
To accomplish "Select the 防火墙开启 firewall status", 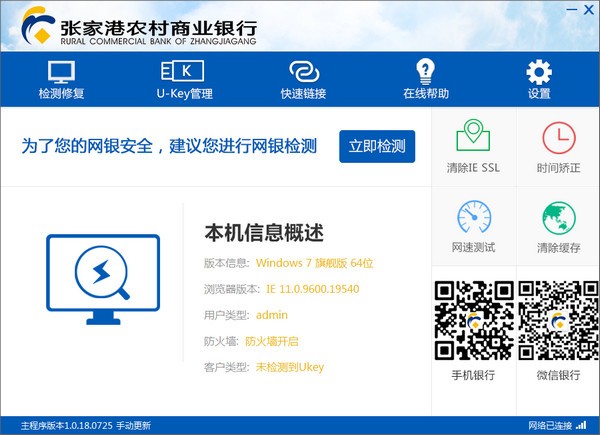I will pyautogui.click(x=272, y=341).
